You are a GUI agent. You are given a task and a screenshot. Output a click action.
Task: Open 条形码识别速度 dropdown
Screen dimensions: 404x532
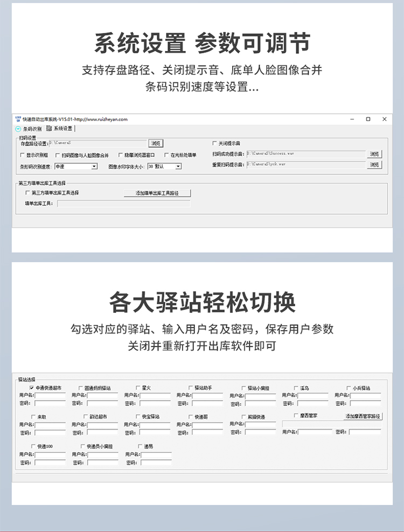pos(94,166)
